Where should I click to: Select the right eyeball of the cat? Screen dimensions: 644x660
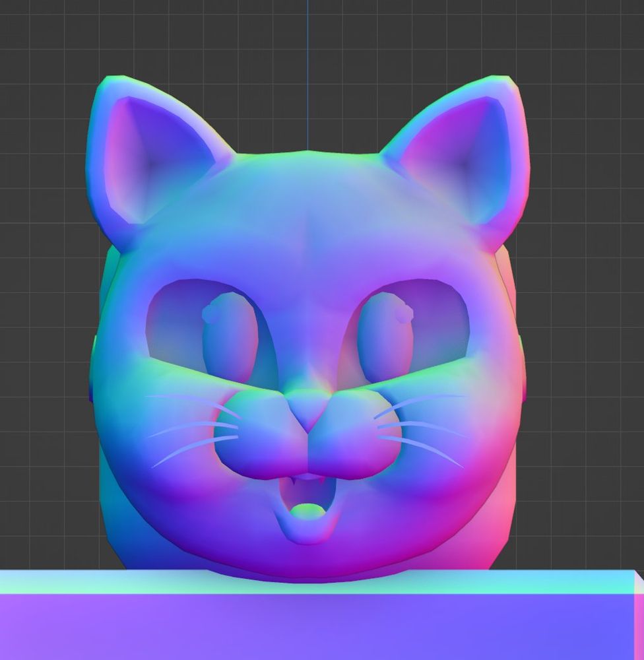click(385, 337)
